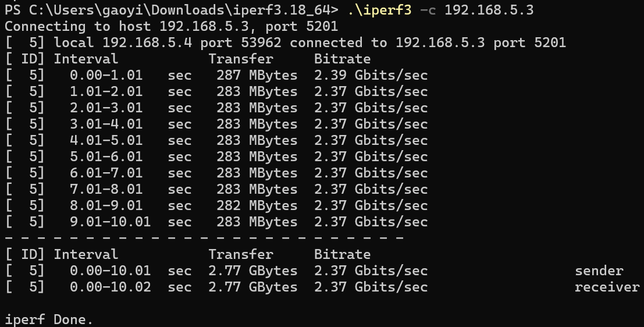Click the sender label

[x=599, y=271]
